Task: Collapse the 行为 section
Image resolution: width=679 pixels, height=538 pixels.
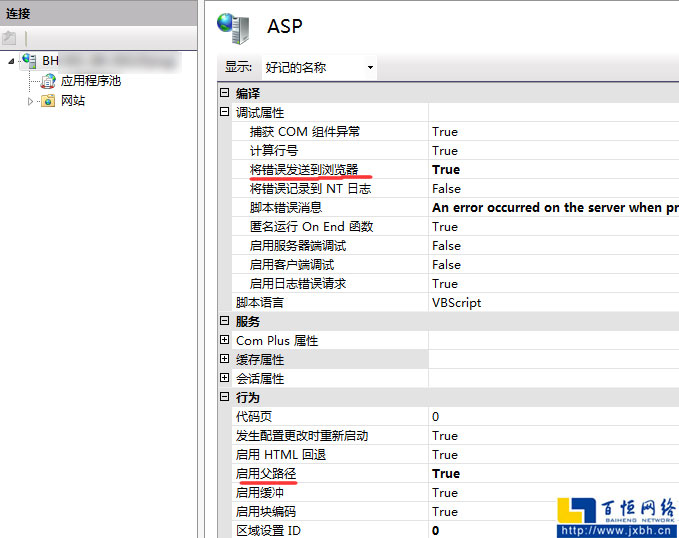Action: click(224, 397)
